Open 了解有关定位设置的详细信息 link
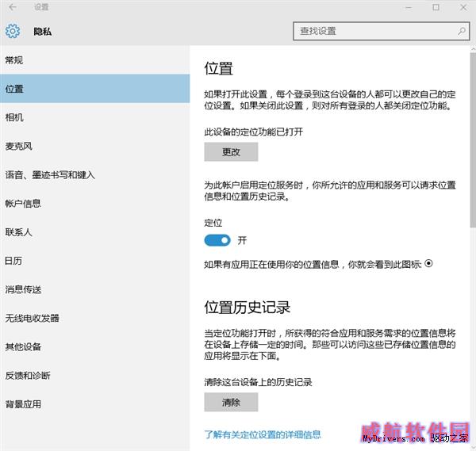 pos(263,434)
